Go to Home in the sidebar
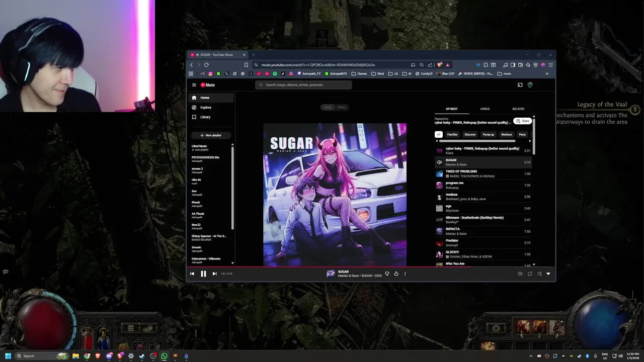644x362 pixels. pos(212,98)
